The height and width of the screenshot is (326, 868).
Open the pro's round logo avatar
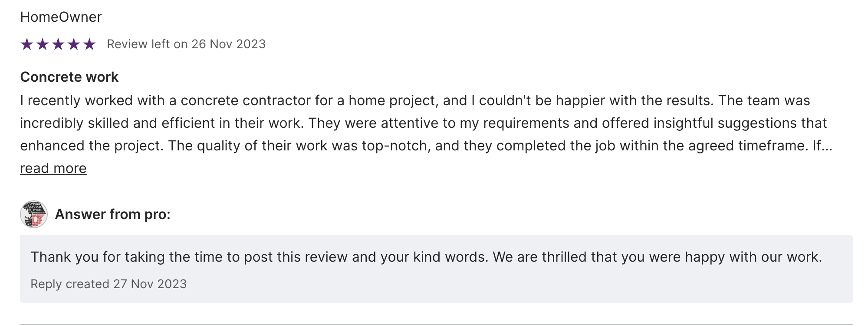click(34, 214)
